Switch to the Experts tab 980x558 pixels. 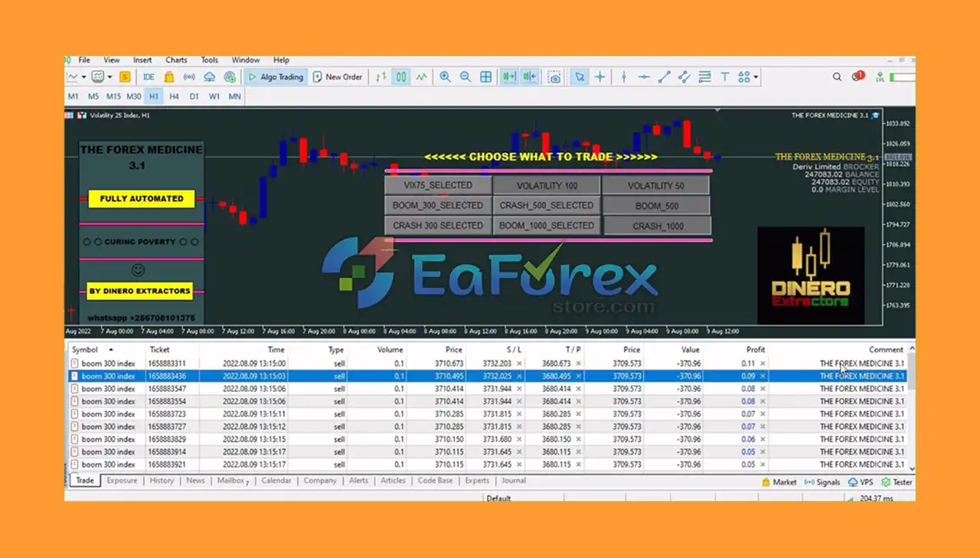tap(477, 481)
